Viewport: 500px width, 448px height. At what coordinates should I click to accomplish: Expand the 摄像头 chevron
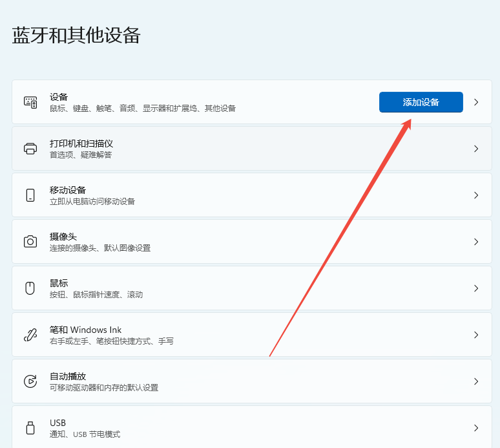pyautogui.click(x=476, y=242)
